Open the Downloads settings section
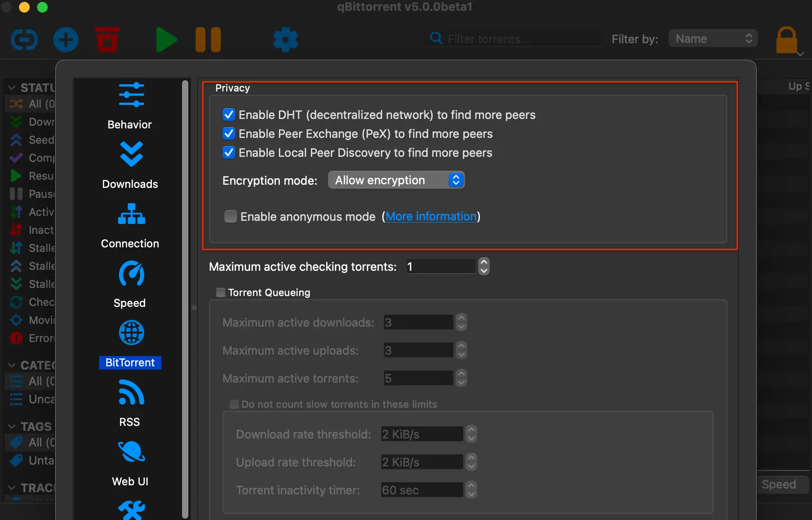Image resolution: width=812 pixels, height=520 pixels. point(130,166)
